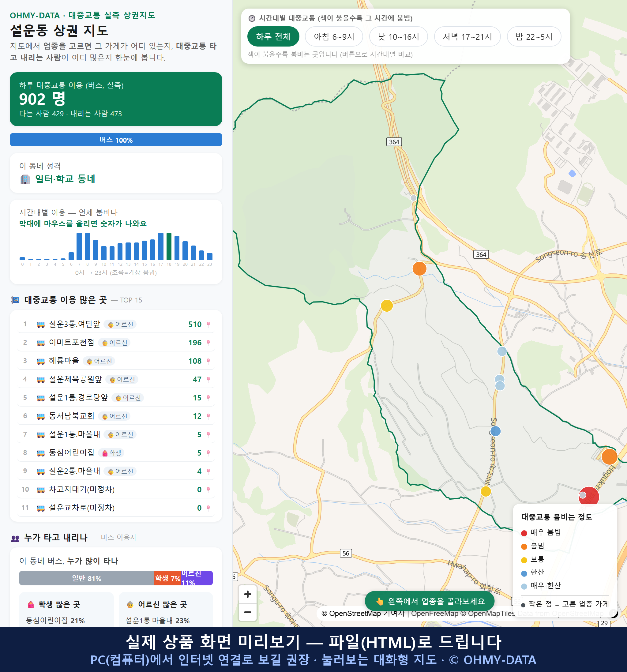The width and height of the screenshot is (627, 672).
Task: Click the pin icon for 동서남북교회
Action: [208, 416]
